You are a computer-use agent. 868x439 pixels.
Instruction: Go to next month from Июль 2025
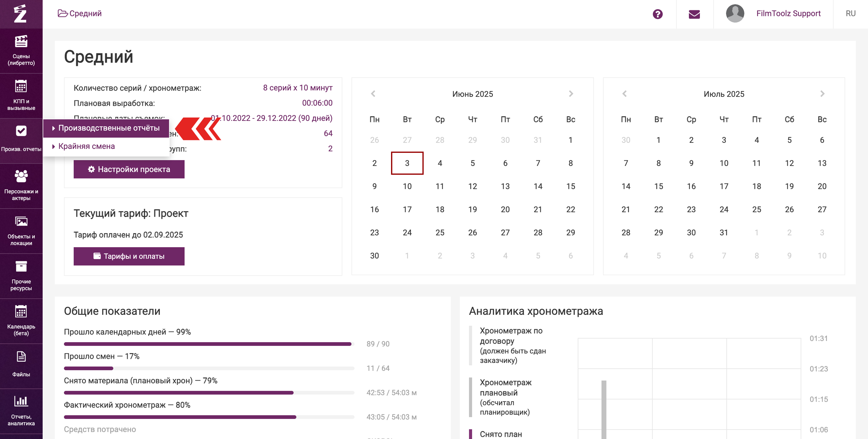822,94
